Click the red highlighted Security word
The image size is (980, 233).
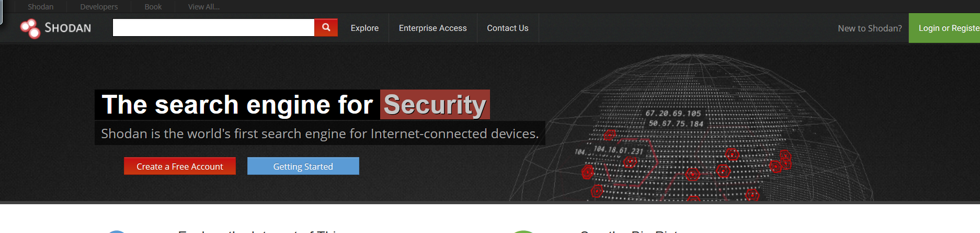[x=435, y=105]
